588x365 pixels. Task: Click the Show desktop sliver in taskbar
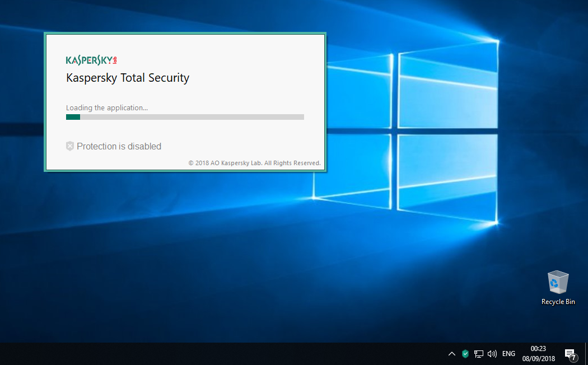586,354
